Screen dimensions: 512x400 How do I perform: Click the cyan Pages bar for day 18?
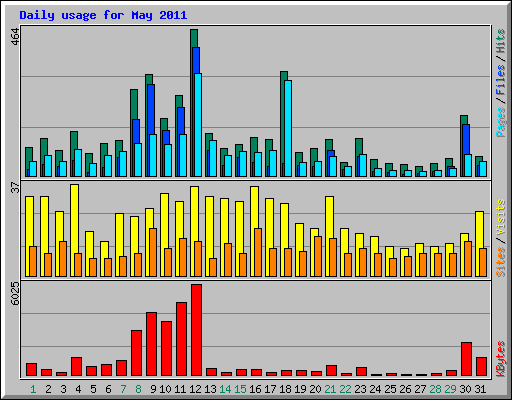coord(288,128)
